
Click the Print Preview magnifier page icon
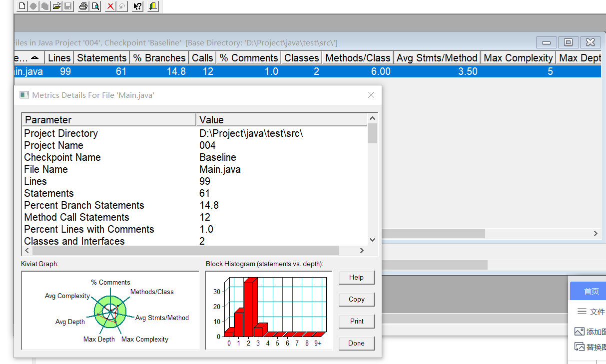click(95, 6)
